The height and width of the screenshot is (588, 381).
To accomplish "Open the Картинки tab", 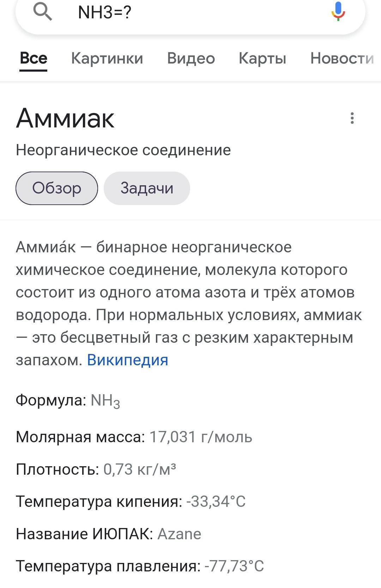I will 107,58.
